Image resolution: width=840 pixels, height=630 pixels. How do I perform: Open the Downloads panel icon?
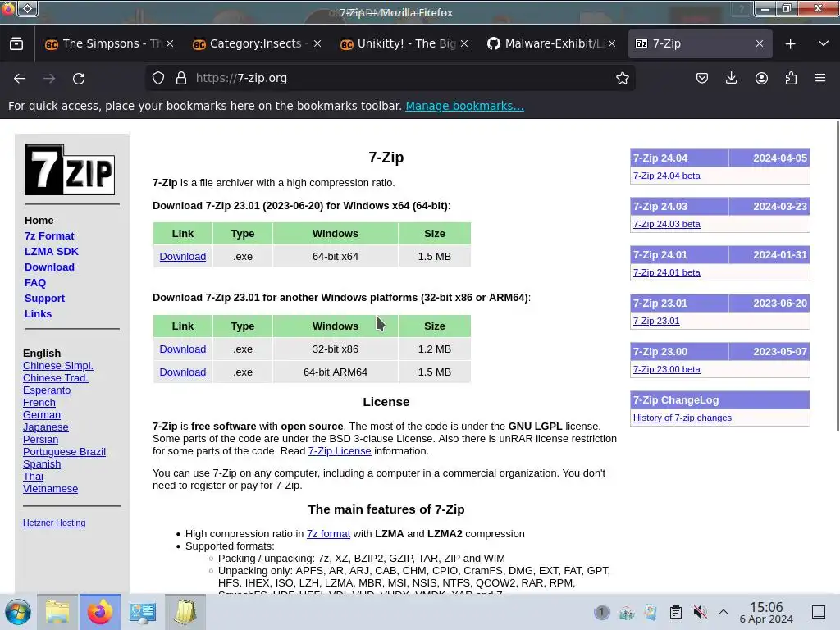[x=731, y=78]
